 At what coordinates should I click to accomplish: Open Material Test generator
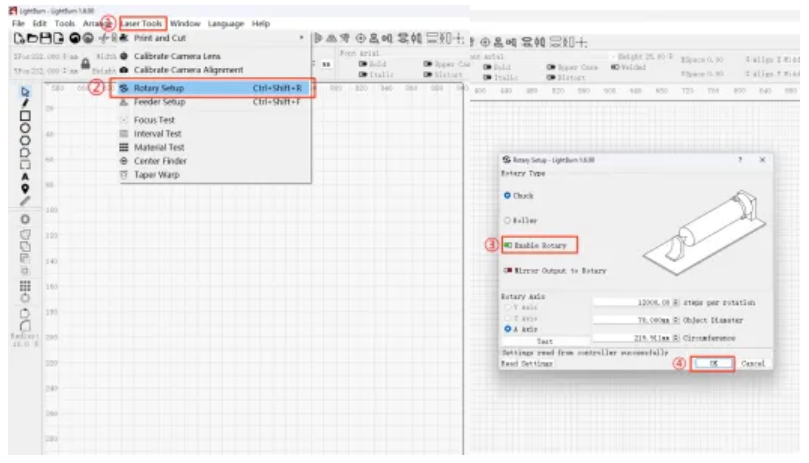click(x=159, y=147)
